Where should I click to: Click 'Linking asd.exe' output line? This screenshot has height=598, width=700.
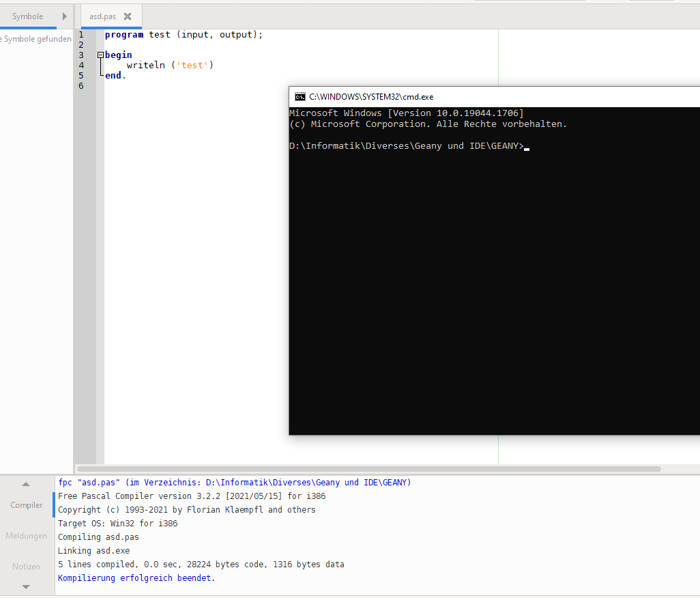(x=93, y=551)
